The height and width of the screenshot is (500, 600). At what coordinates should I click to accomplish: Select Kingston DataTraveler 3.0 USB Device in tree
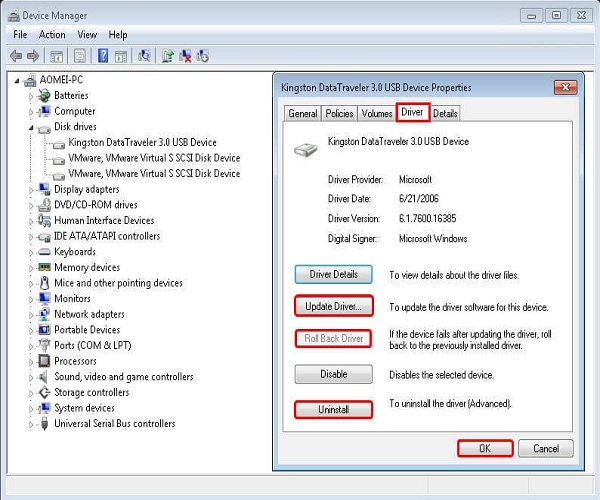click(142, 143)
